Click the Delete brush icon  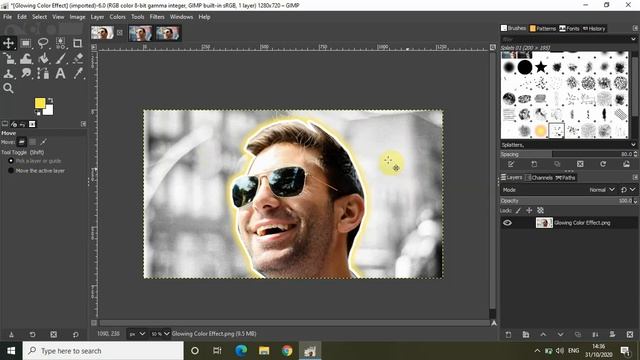click(x=580, y=164)
